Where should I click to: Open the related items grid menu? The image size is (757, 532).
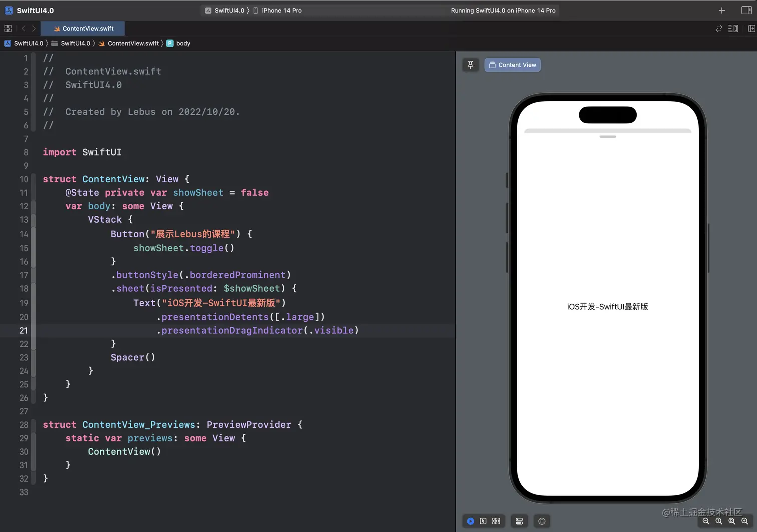coord(8,29)
